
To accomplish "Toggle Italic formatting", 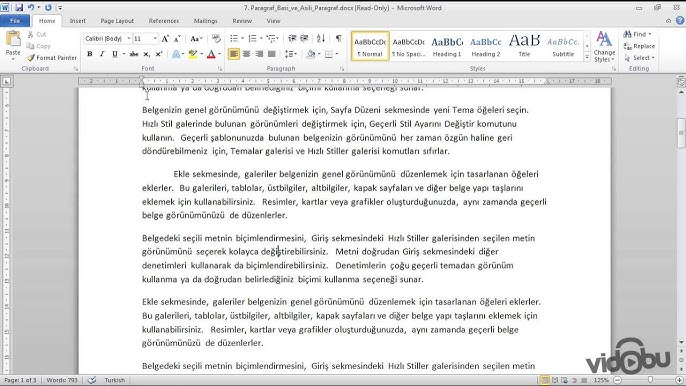I will 102,54.
